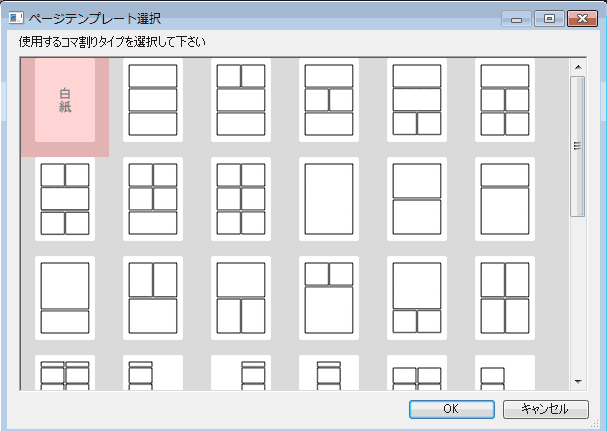The width and height of the screenshot is (607, 431).
Task: Pick five-panel template with full top row
Action: click(505, 100)
